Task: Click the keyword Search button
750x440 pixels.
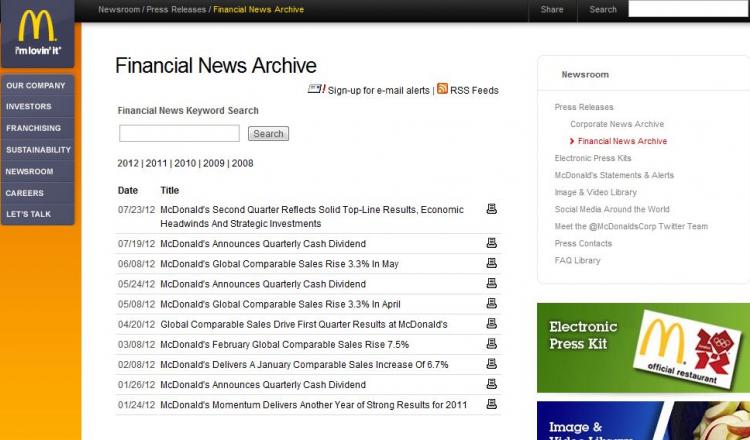Action: pos(268,133)
